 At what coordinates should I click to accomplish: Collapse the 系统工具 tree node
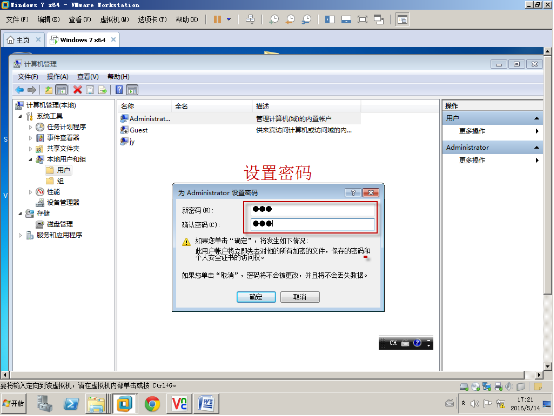(20, 116)
